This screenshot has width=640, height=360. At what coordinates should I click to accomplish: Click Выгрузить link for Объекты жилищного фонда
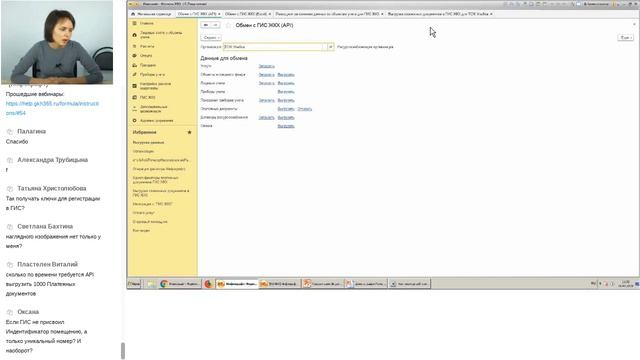click(x=286, y=75)
